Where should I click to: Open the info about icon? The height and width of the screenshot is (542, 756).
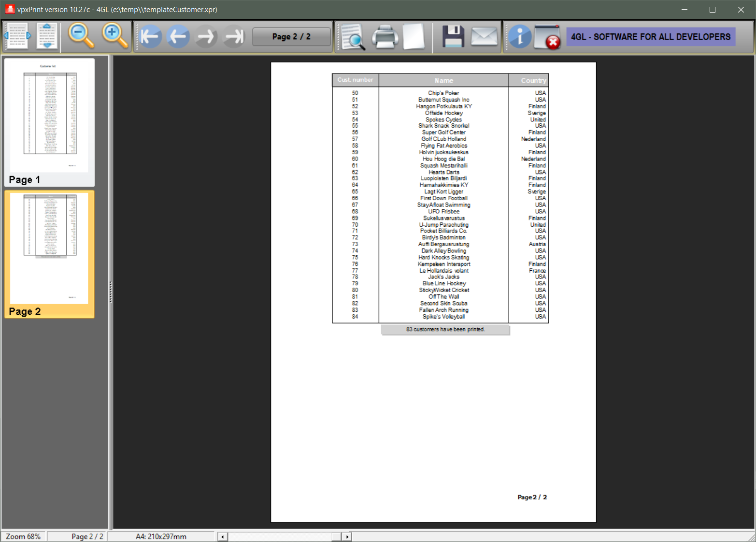click(520, 37)
